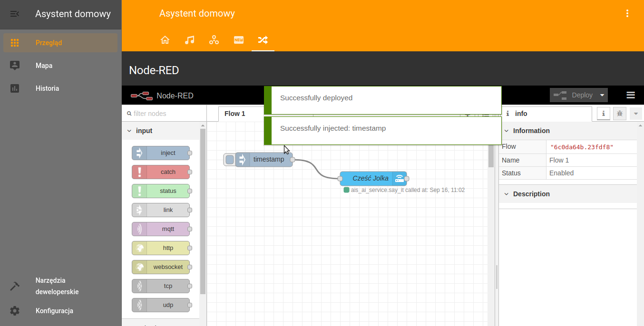644x326 pixels.
Task: Click the flow ID "6c0da64b.23fdf8"
Action: click(582, 147)
